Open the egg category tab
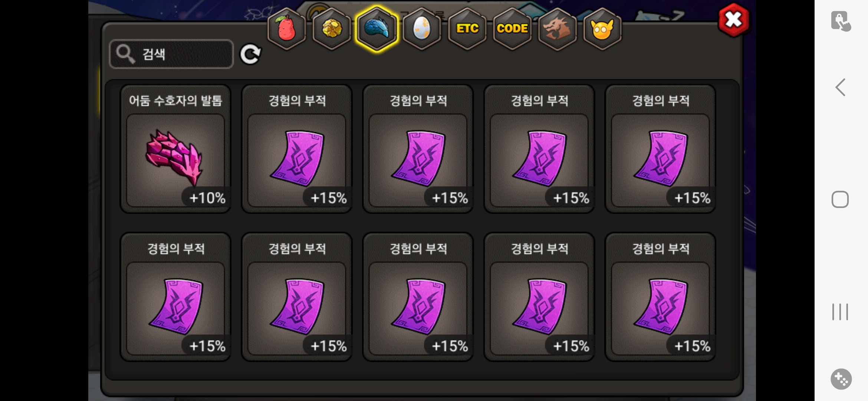Screen dimensions: 868x401 (x=422, y=29)
